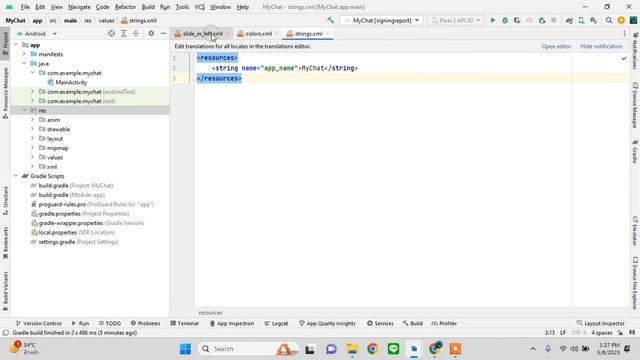The height and width of the screenshot is (360, 640).
Task: Open App Quality Insights tool window
Action: pyautogui.click(x=327, y=323)
